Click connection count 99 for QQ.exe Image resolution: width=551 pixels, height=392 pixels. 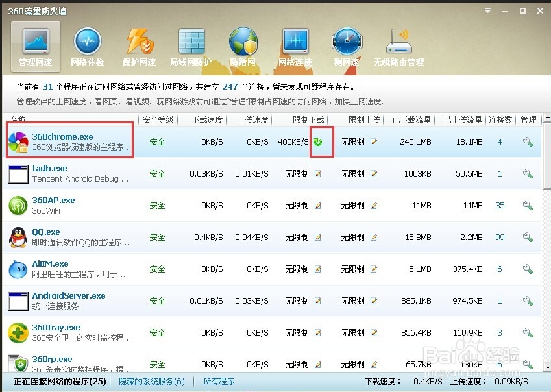pyautogui.click(x=500, y=237)
